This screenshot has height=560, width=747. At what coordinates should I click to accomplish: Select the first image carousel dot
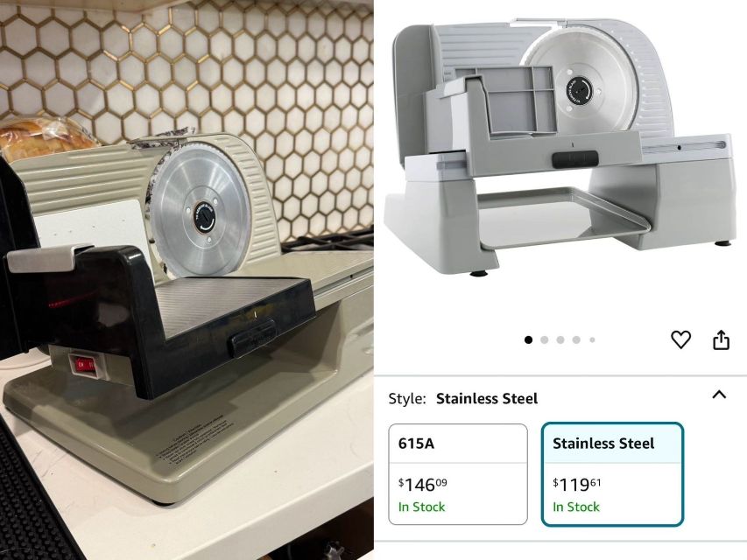[528, 339]
